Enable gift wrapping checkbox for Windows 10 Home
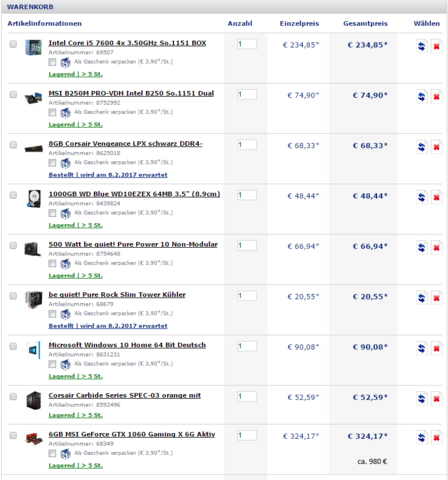 52,364
